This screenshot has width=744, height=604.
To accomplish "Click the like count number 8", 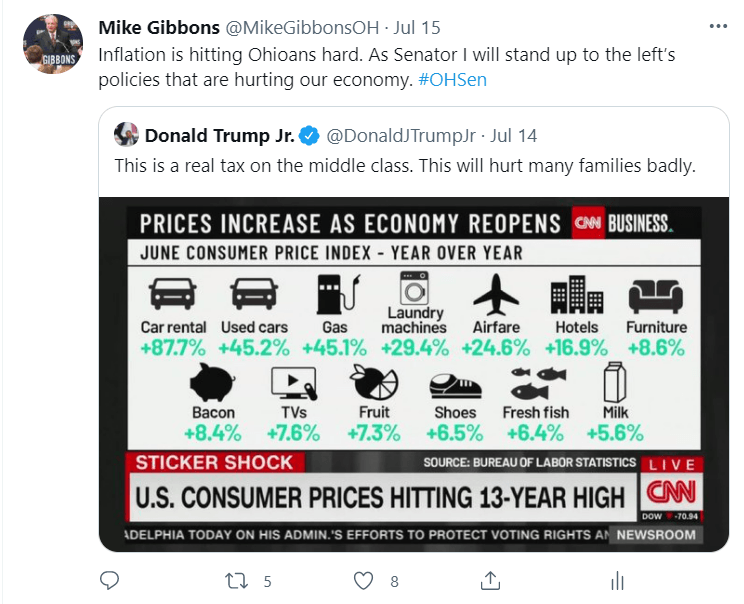I will 394,582.
